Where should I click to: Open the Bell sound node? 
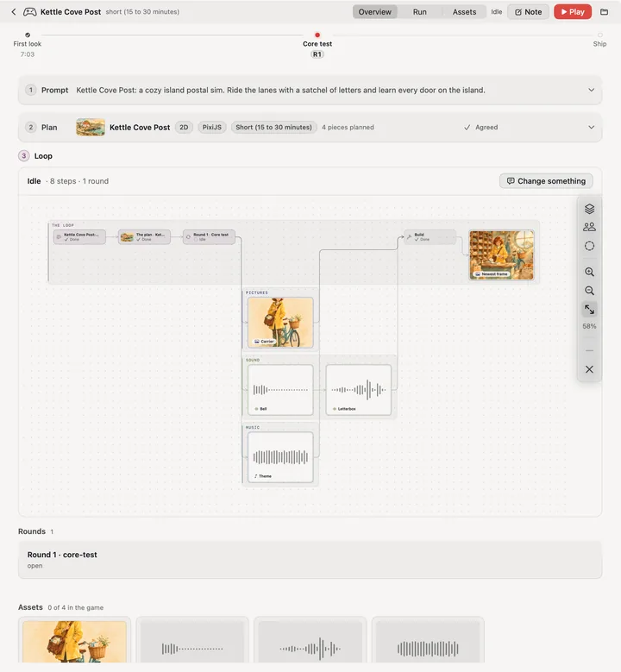point(280,390)
